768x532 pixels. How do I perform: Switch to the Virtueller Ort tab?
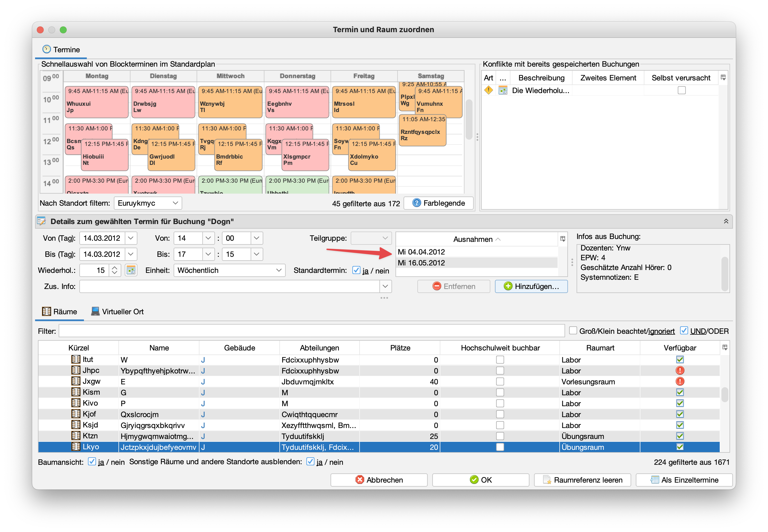117,311
